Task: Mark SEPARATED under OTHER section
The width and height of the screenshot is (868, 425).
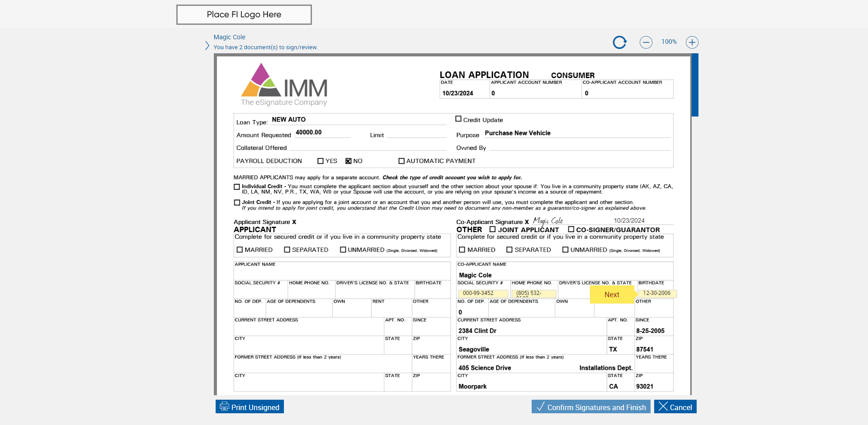Action: pyautogui.click(x=509, y=249)
